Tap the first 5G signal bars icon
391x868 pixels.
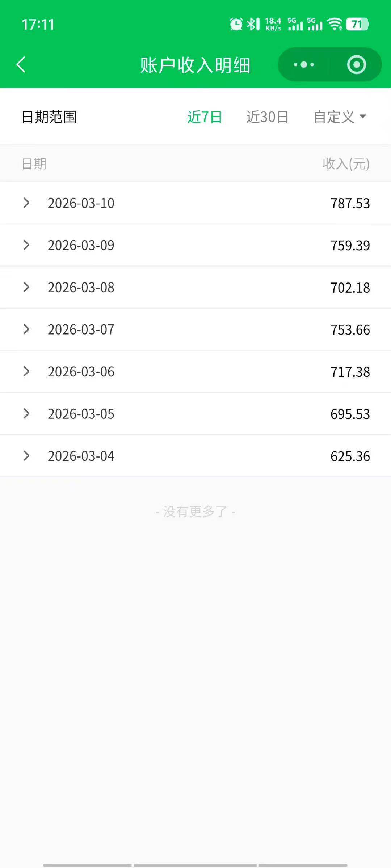point(295,24)
